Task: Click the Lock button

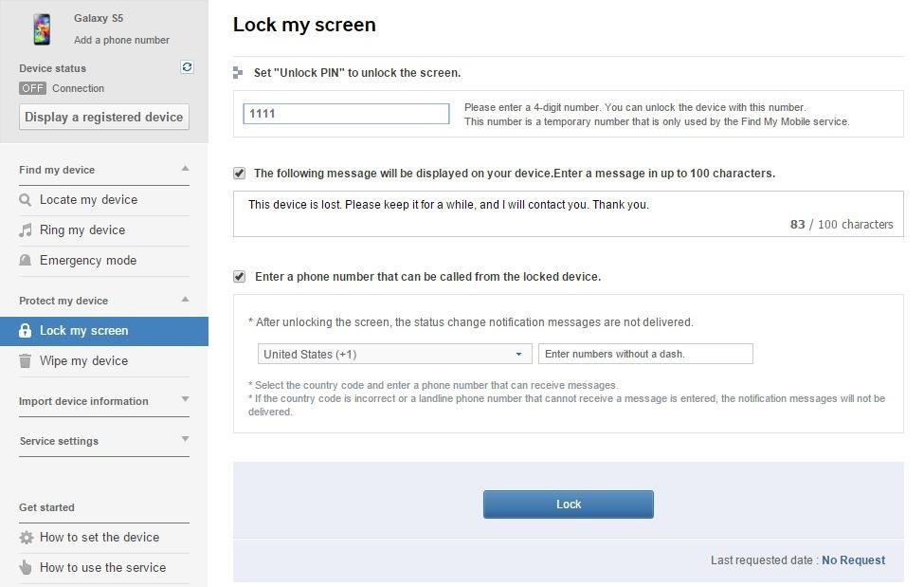Action: [568, 504]
